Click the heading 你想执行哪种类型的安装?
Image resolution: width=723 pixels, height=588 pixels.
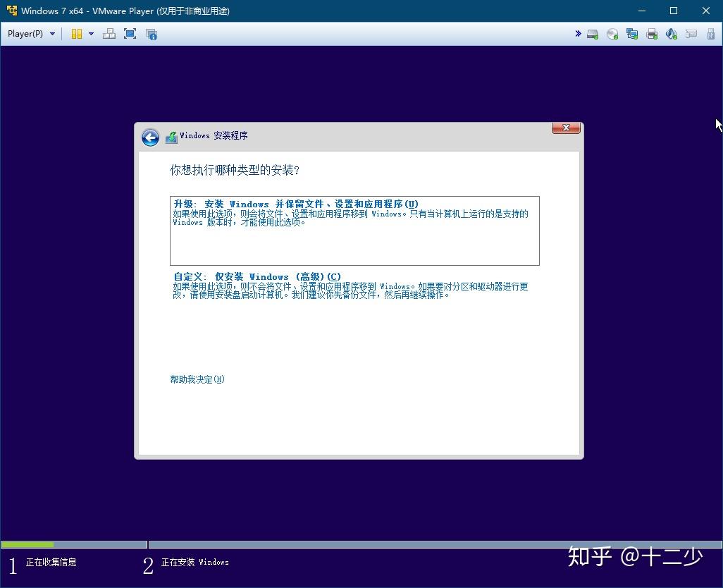(x=234, y=170)
